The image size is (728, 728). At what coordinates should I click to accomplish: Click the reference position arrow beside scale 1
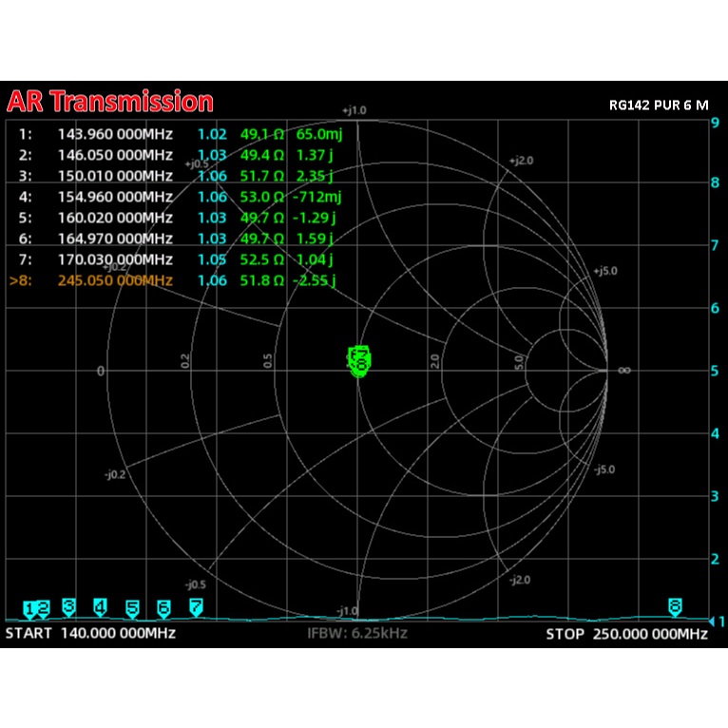point(711,622)
